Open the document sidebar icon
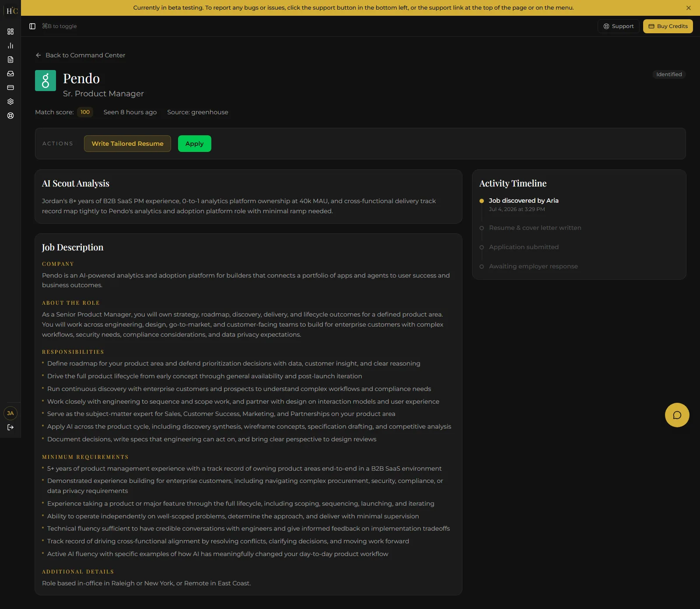 point(10,60)
